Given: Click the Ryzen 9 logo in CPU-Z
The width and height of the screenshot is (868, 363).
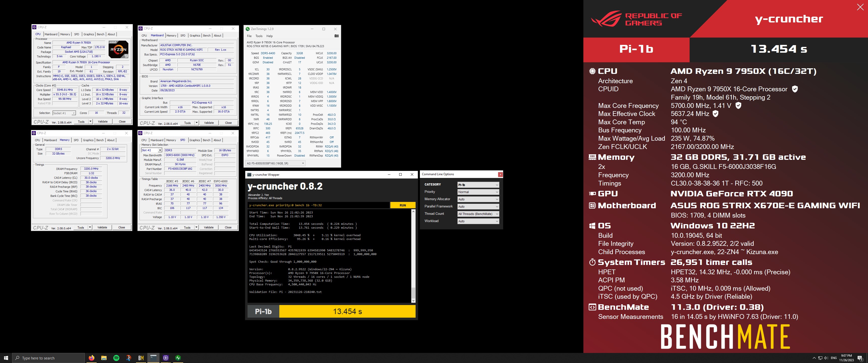Looking at the screenshot, I should (118, 49).
